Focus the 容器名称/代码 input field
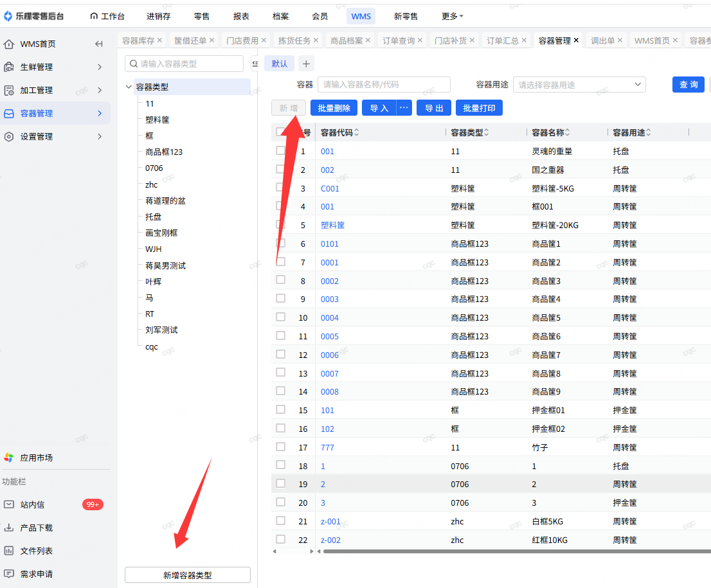Image resolution: width=711 pixels, height=588 pixels. (384, 84)
